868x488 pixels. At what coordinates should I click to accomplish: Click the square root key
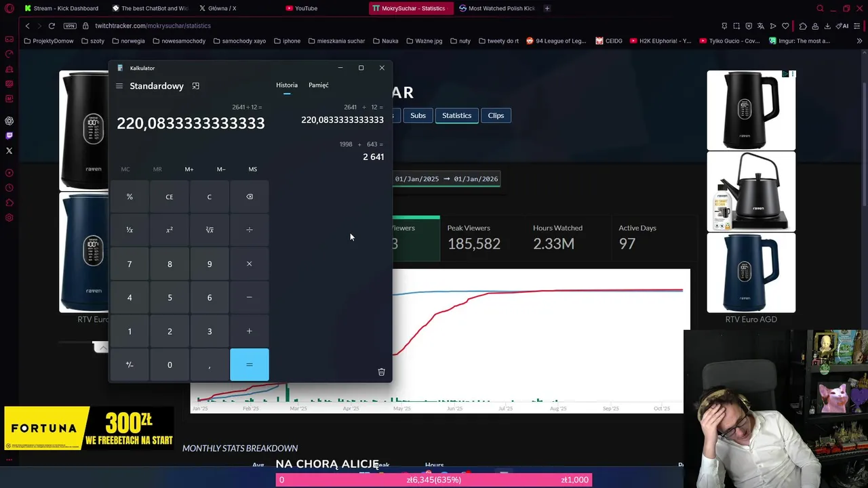click(210, 230)
